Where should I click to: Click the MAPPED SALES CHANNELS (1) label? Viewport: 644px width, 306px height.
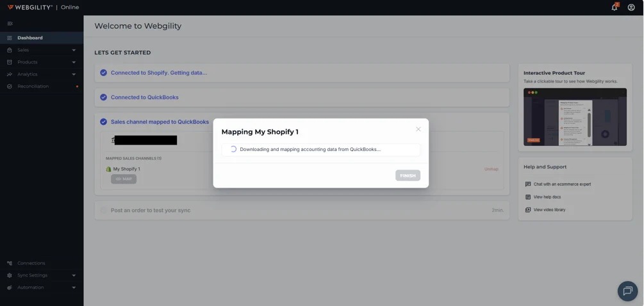click(x=133, y=158)
